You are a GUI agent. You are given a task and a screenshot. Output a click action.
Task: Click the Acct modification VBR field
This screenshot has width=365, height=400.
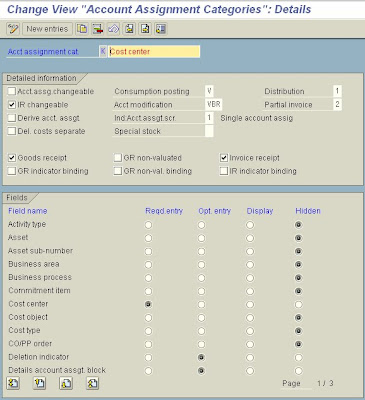pos(214,104)
